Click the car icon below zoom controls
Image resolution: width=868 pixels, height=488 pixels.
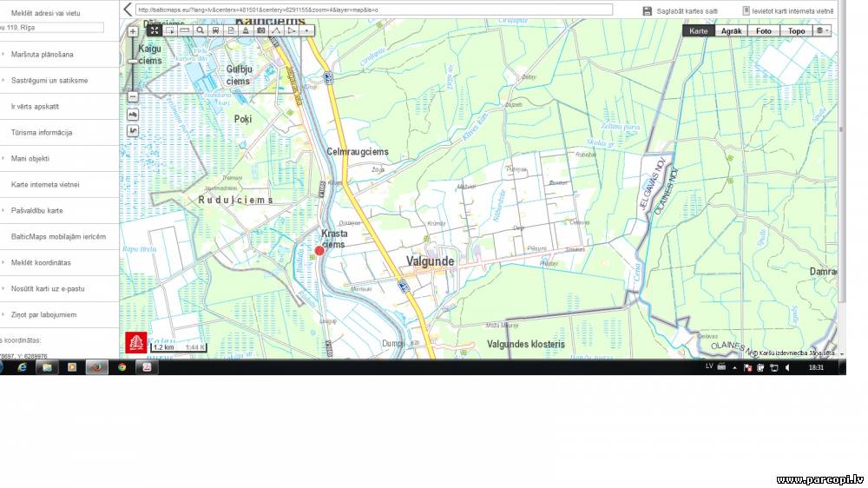point(132,114)
